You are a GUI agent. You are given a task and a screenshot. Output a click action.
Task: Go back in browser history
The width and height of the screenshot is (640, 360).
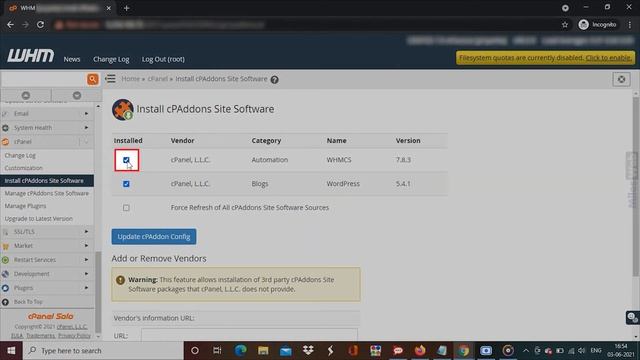[x=11, y=24]
